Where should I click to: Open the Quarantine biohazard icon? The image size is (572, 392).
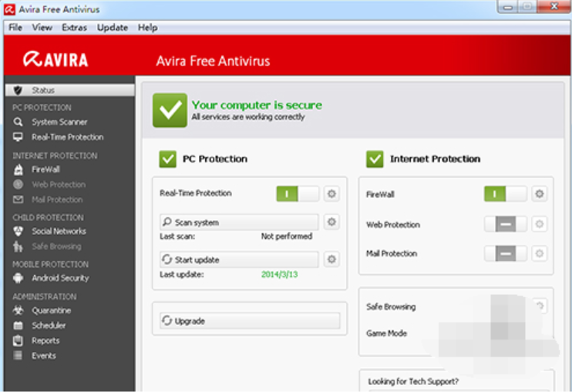coord(18,310)
